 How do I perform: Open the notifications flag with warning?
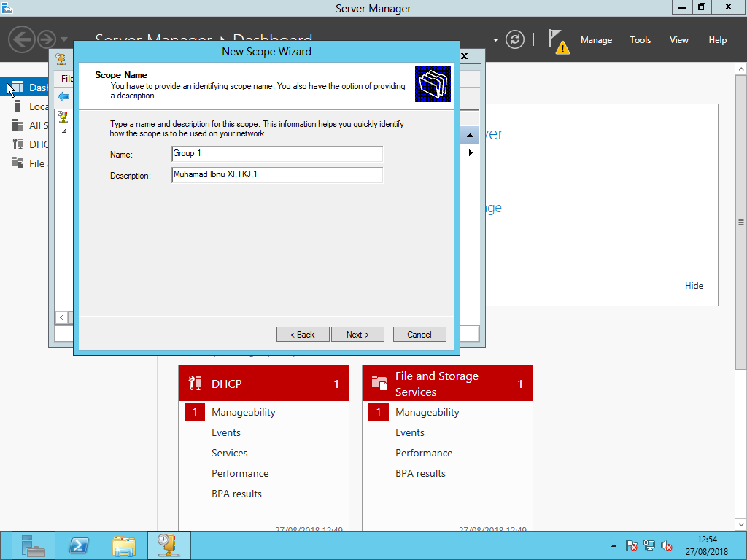558,42
